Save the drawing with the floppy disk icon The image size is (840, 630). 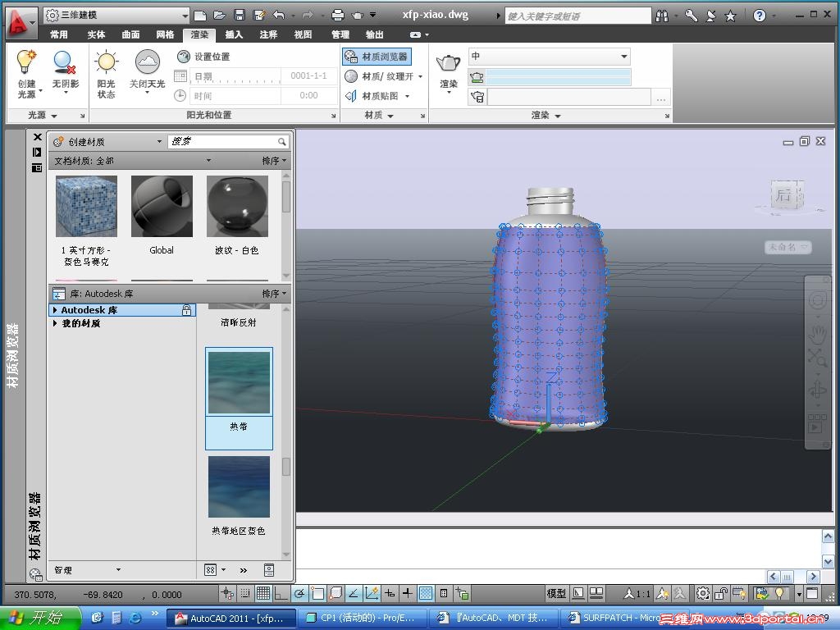tap(240, 15)
